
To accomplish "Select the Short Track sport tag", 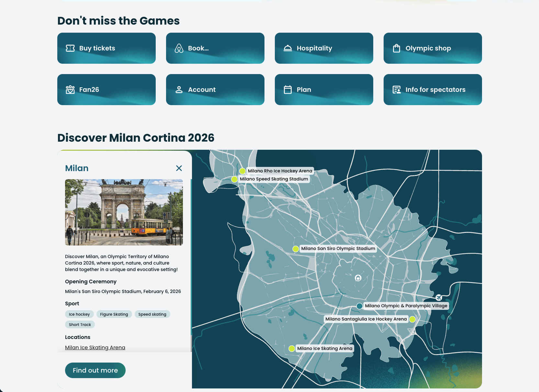I will [80, 324].
